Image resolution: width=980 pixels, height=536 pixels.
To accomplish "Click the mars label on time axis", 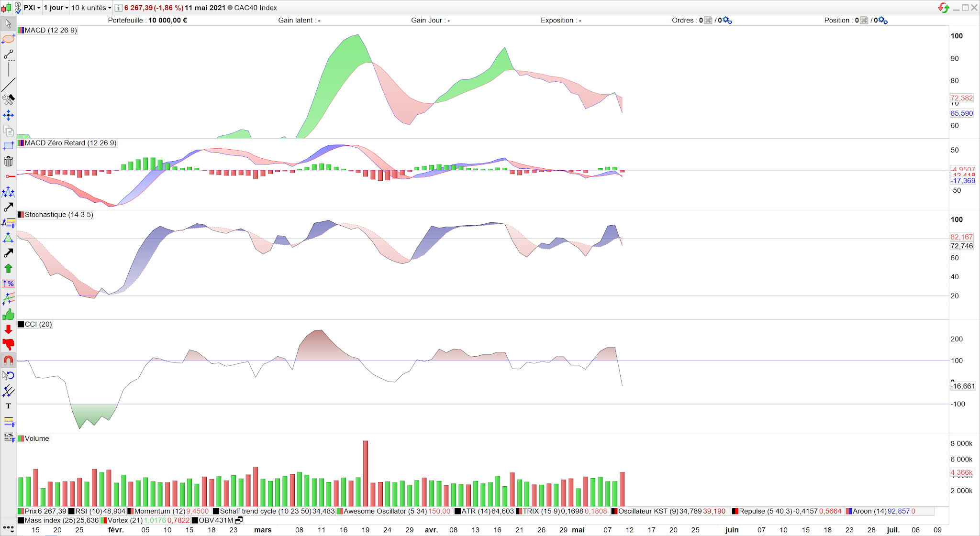I will (x=263, y=530).
